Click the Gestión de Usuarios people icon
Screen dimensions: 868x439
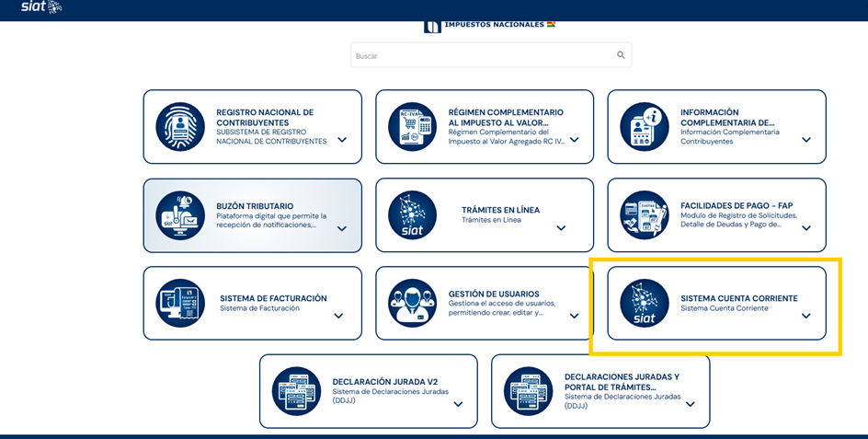[413, 303]
